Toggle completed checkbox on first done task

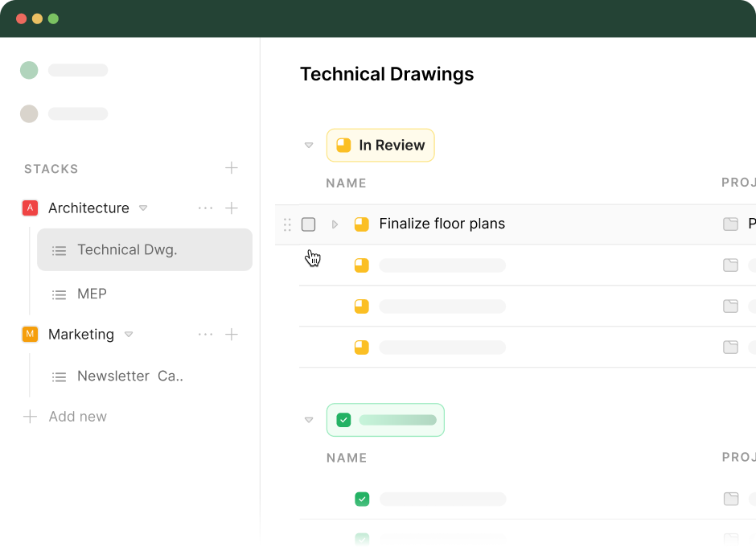click(x=362, y=499)
